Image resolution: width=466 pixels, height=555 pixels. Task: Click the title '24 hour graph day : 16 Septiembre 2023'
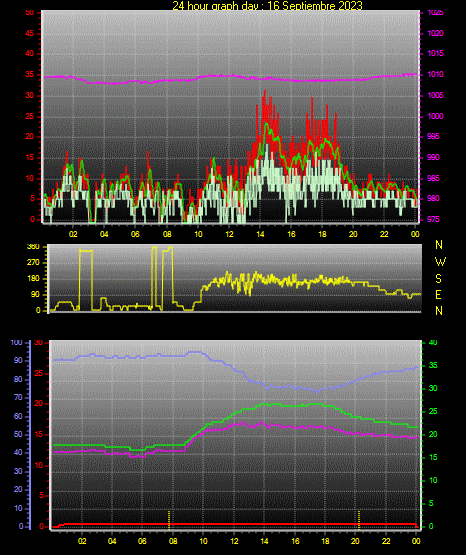coord(267,6)
